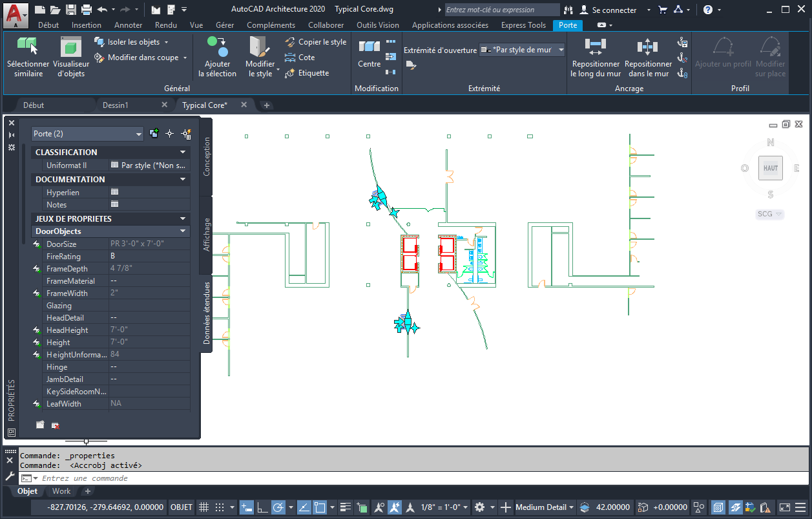Click the HAUT face of the ViewCube

771,168
